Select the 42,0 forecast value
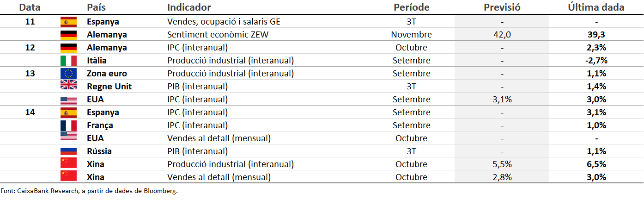 pyautogui.click(x=502, y=35)
